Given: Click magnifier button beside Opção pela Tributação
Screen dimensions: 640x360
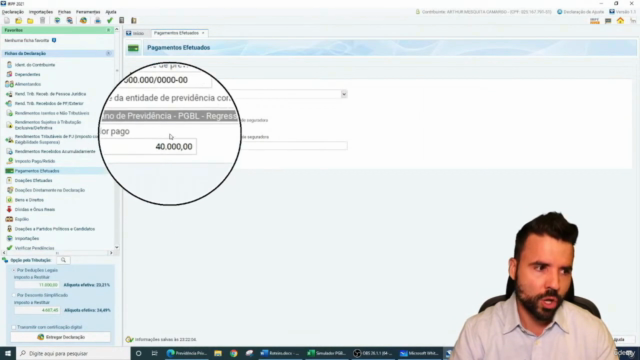Looking at the screenshot, I should [x=63, y=260].
